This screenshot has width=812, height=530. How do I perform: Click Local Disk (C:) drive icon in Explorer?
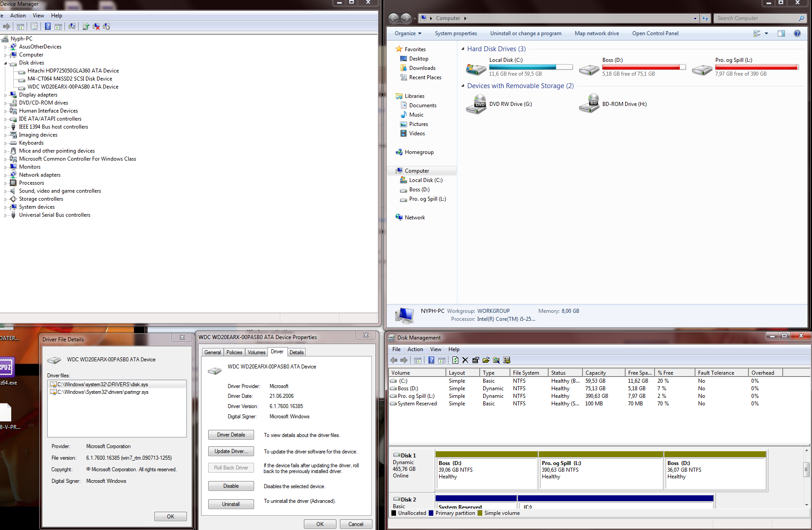(x=476, y=69)
